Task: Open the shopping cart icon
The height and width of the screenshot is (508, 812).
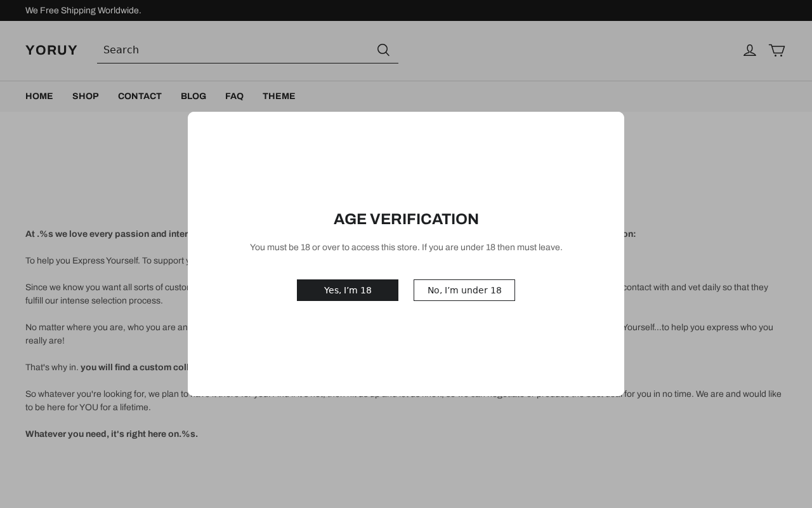Action: coord(777,50)
